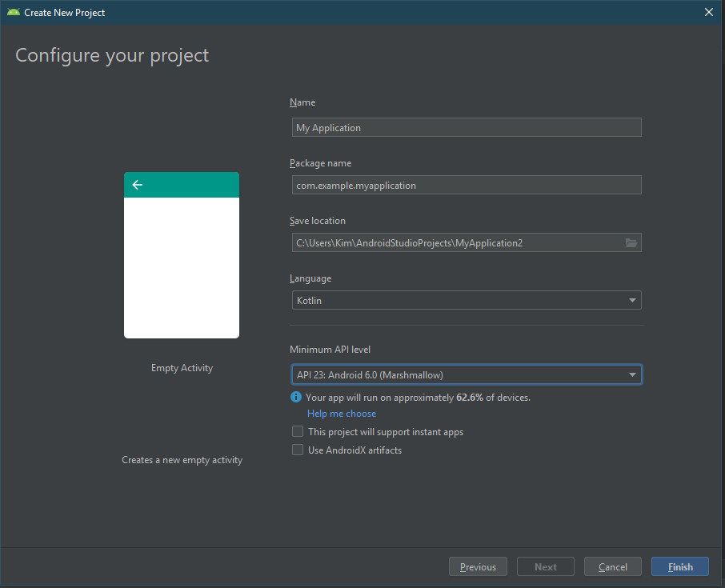Close the Create New Project dialog
Screen dimensions: 725x588
pos(708,12)
